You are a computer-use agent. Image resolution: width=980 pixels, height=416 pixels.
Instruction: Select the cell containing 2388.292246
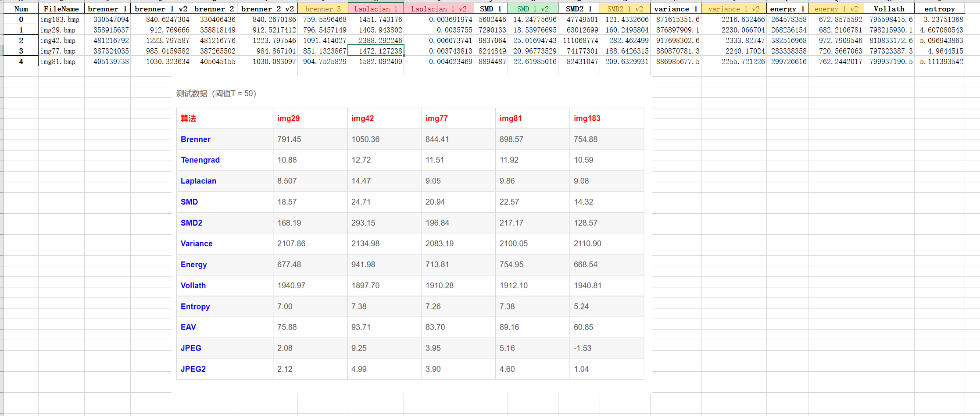(376, 40)
